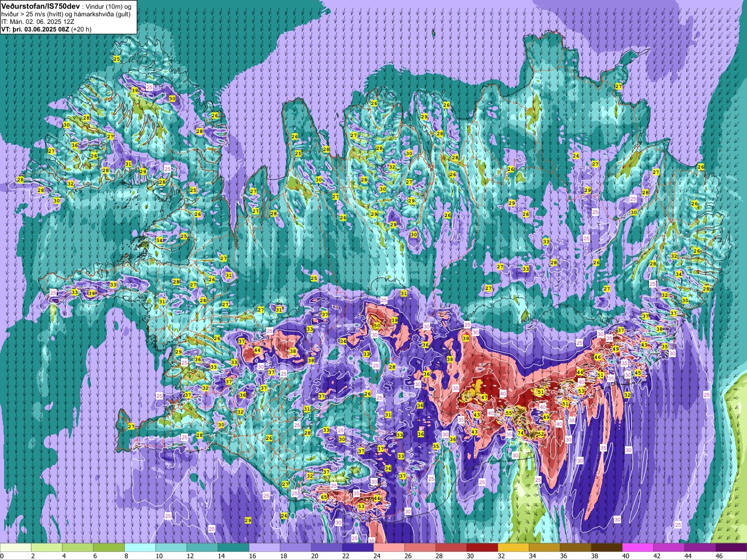
Task: Pick the pink 24–26 legend swatch
Action: click(389, 548)
